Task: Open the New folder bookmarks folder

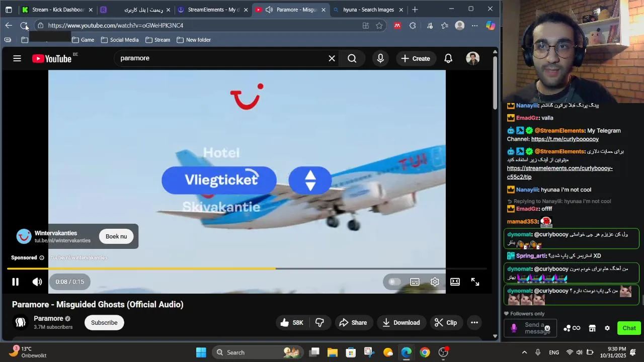Action: pyautogui.click(x=194, y=40)
